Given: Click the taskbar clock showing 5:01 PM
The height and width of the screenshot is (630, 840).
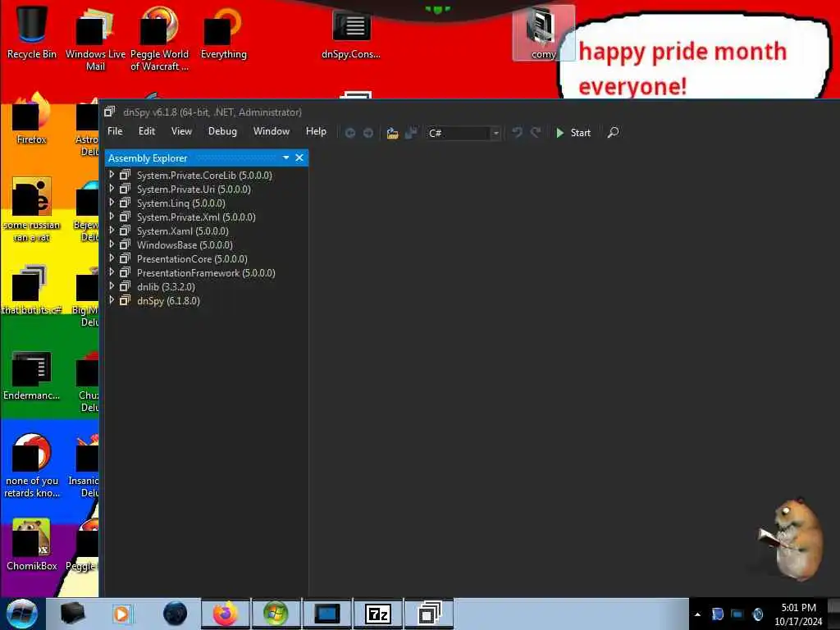Looking at the screenshot, I should pos(798,614).
